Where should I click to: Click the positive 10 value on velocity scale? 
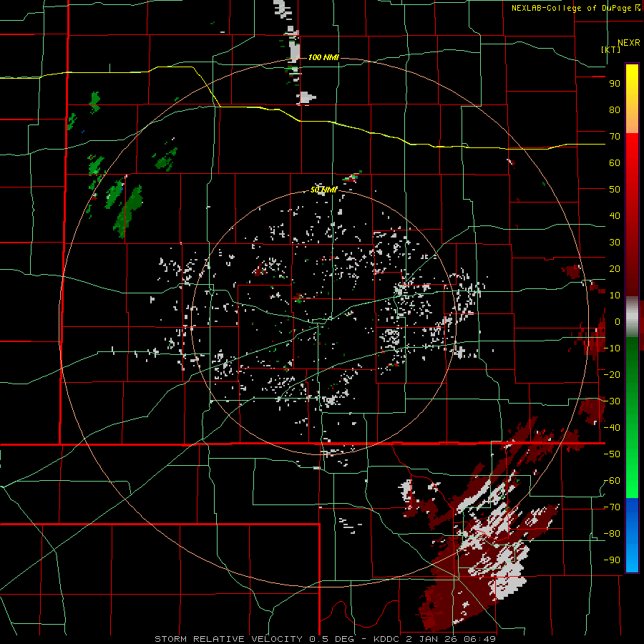coord(615,296)
